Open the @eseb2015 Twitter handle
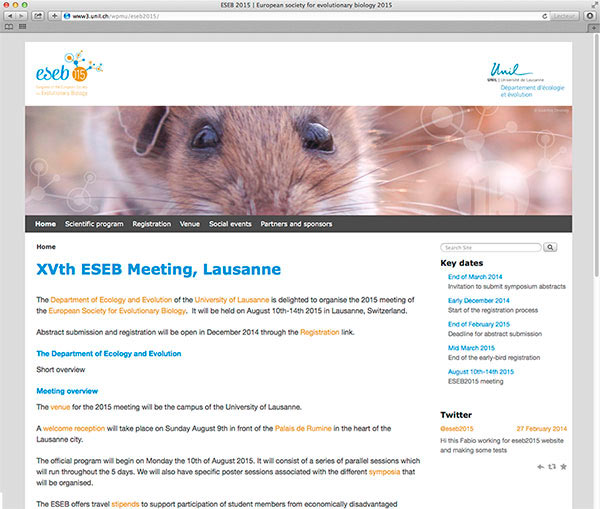 click(457, 429)
